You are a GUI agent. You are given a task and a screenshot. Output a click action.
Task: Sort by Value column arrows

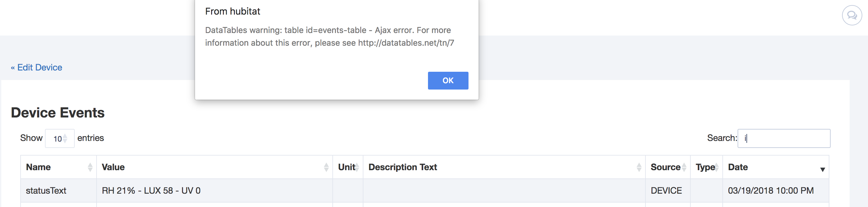[x=326, y=167]
